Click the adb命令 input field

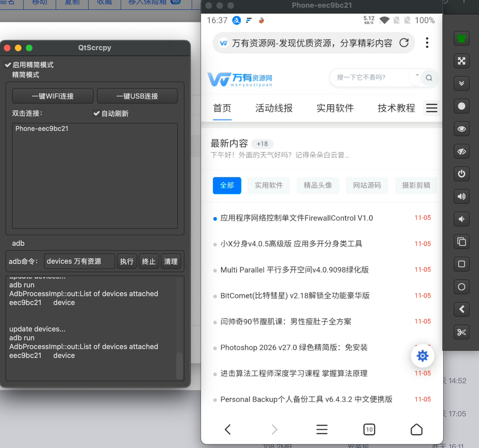click(79, 261)
